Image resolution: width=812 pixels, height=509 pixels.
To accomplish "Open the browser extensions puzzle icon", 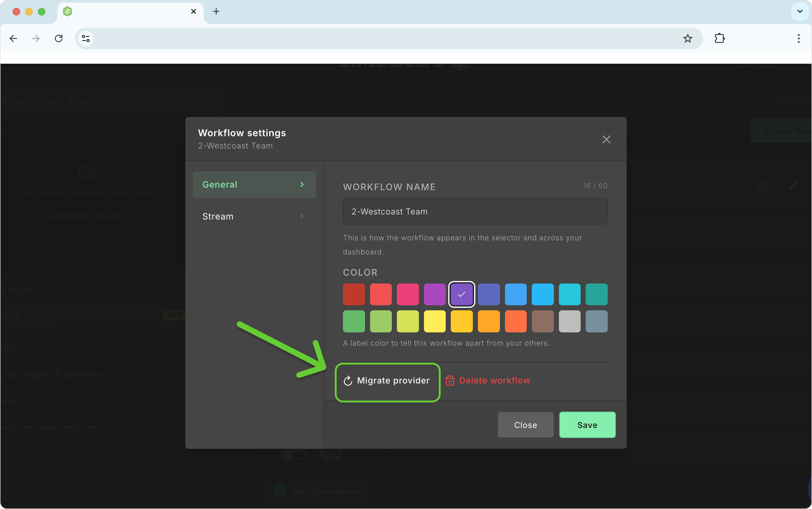I will coord(720,38).
